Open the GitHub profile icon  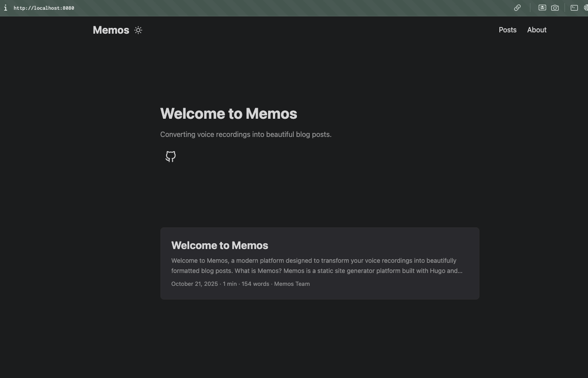pos(170,156)
